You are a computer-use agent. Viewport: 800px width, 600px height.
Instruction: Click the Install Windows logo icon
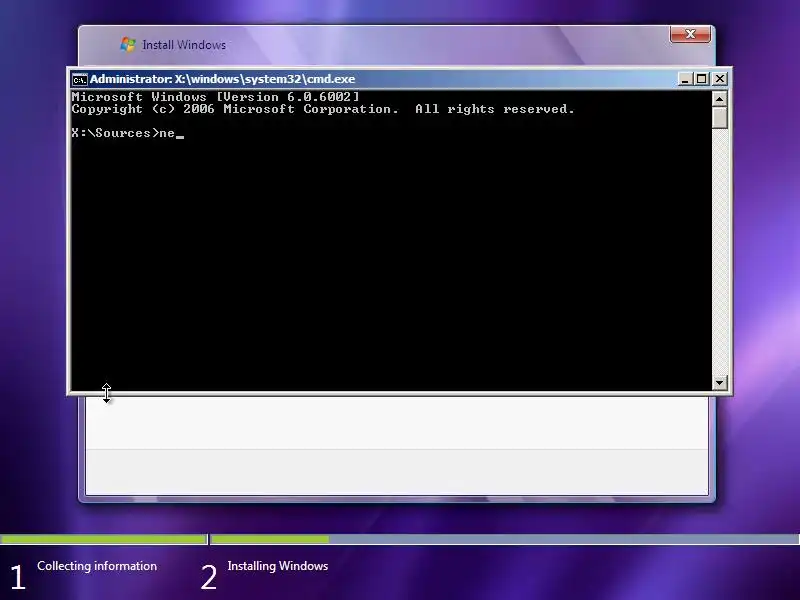point(128,44)
